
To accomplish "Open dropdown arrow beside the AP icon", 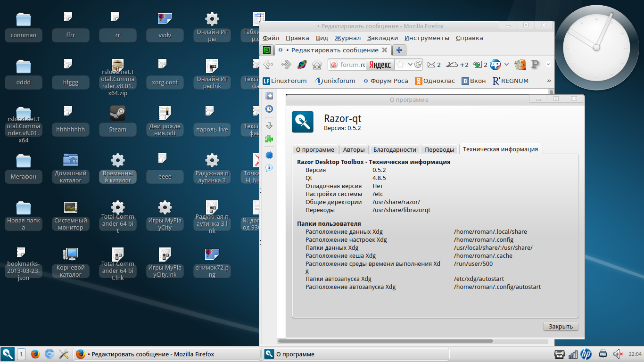I will (506, 65).
